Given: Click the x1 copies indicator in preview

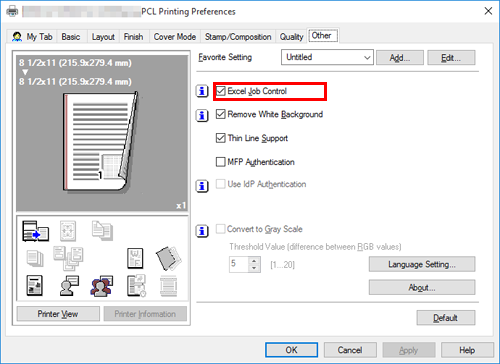Looking at the screenshot, I should [x=181, y=206].
